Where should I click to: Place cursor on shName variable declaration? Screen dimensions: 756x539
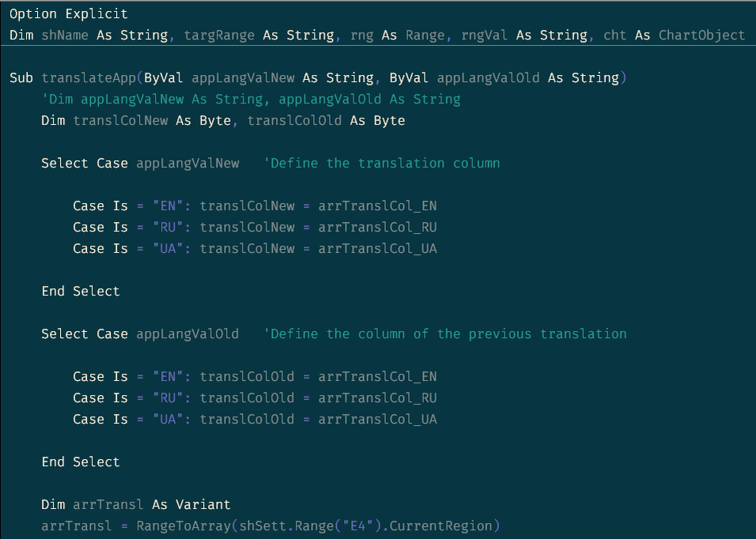pos(65,35)
